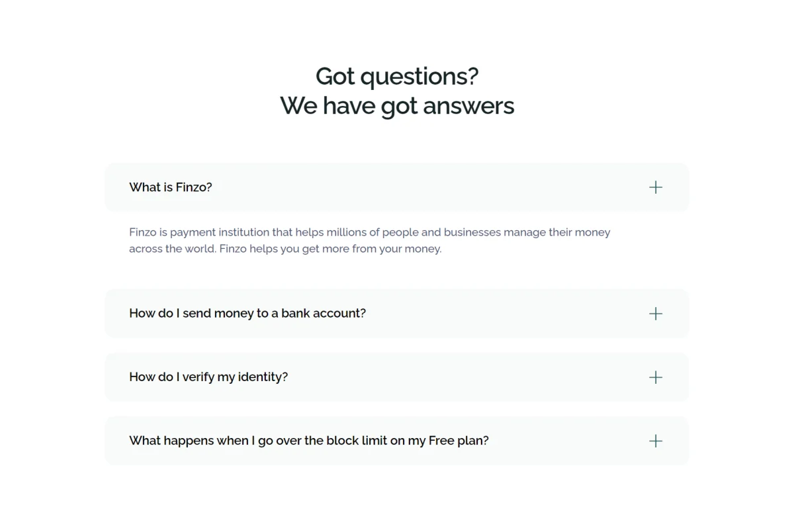Open the send money question by its title
The image size is (794, 532).
tap(247, 314)
